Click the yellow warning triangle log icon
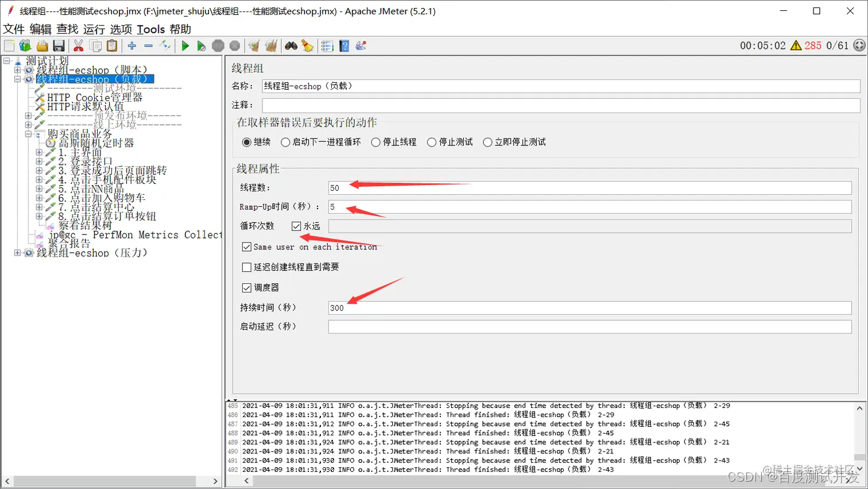Image resolution: width=868 pixels, height=489 pixels. tap(796, 45)
